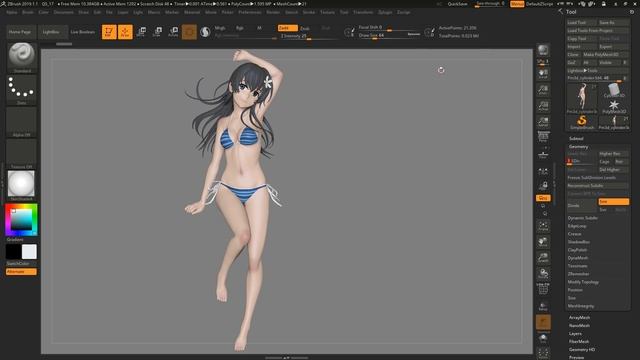The width and height of the screenshot is (640, 360).
Task: Activate the Scale transform icon
Action: click(x=158, y=31)
